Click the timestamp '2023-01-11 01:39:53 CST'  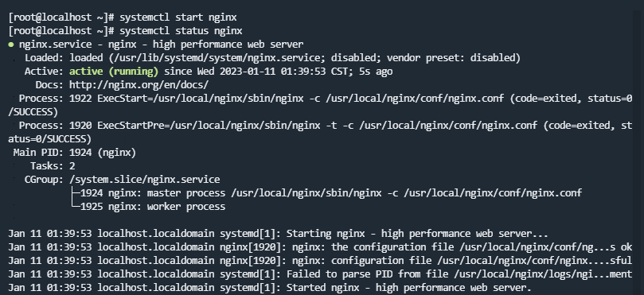[x=284, y=72]
